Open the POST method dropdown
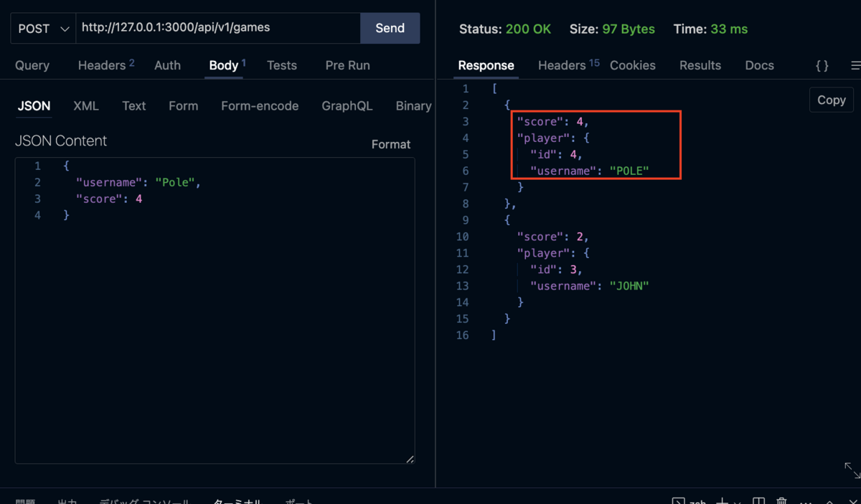The image size is (861, 504). [43, 29]
